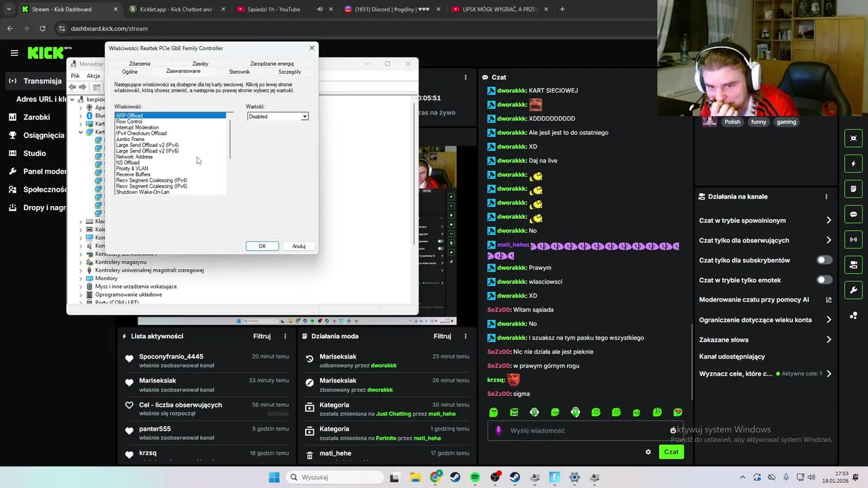
Task: Open the Zarządzanie energią tab
Action: click(x=272, y=64)
